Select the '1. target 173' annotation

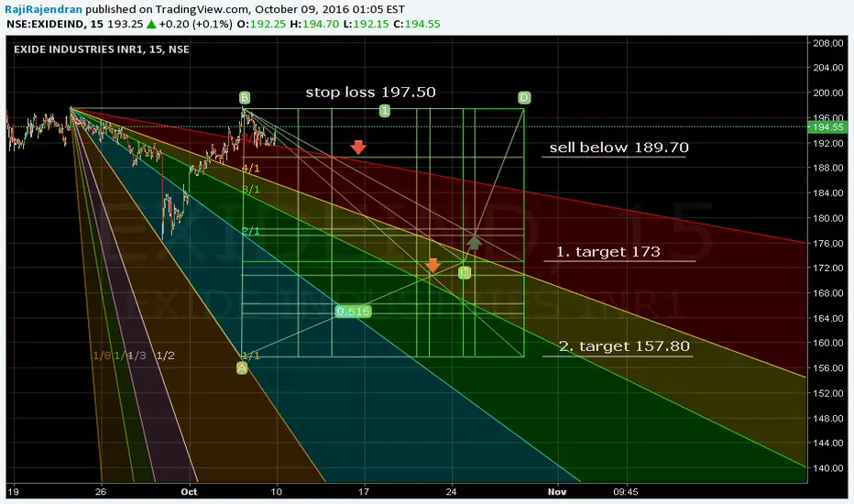point(608,252)
